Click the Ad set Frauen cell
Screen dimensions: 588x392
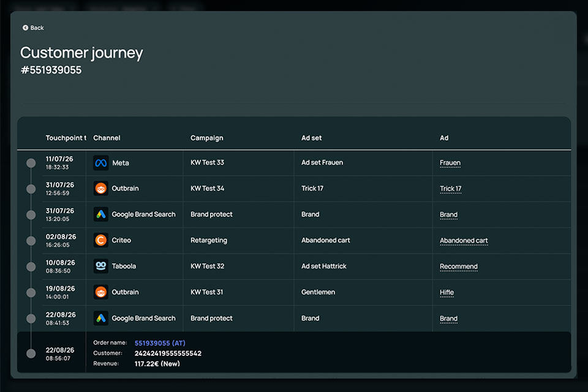322,162
